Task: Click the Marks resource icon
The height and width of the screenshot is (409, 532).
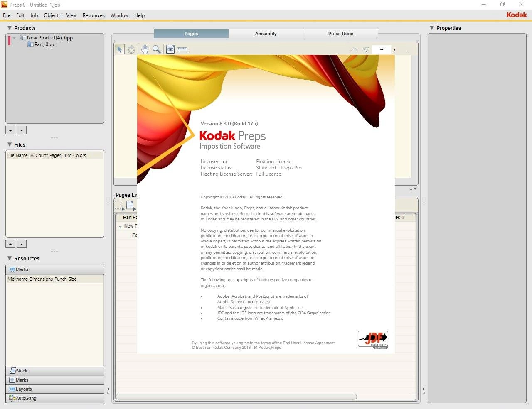Action: coord(12,380)
